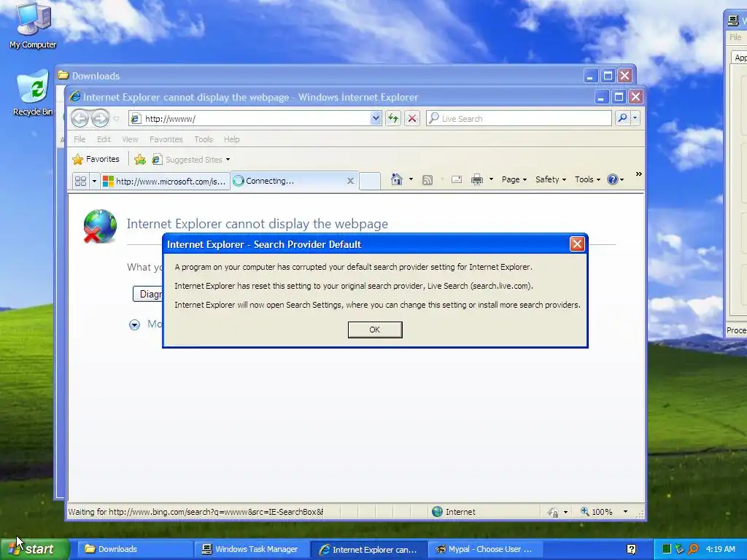
Task: Click the system clock showing 4:19 AM
Action: (720, 549)
